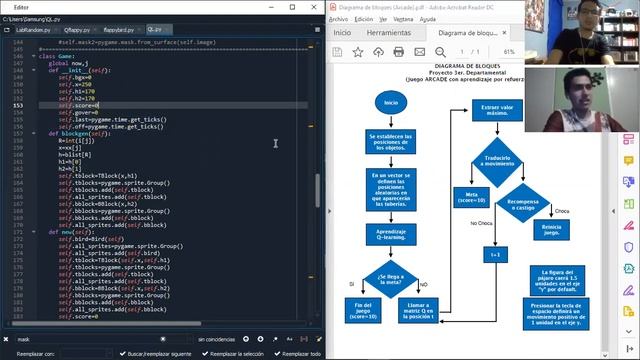Select the 'Diagrama de bloqu...' document tab
Viewport: 640px width, 360px height.
tap(468, 33)
